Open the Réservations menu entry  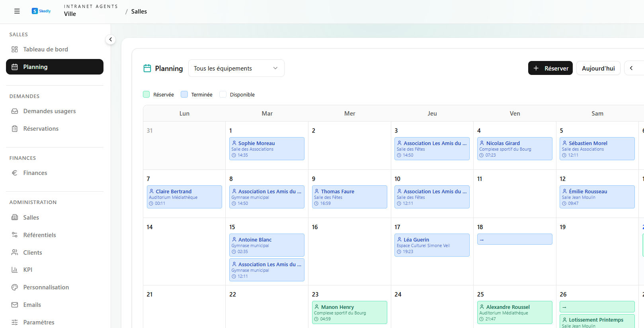[x=55, y=129]
